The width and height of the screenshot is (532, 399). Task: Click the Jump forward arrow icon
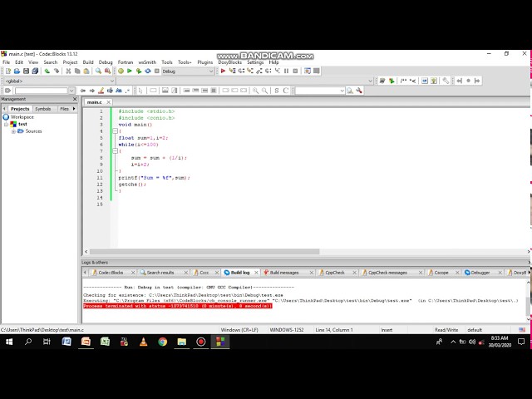tap(91, 91)
